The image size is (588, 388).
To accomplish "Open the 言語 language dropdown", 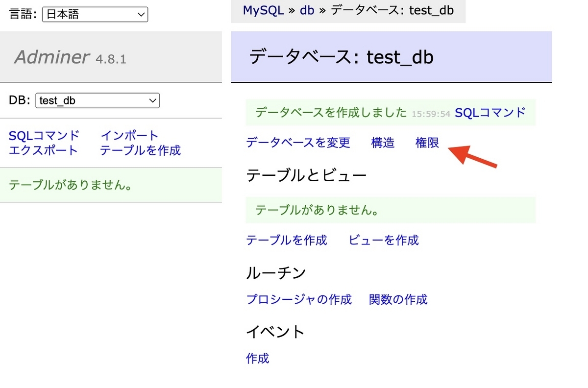I will click(95, 14).
